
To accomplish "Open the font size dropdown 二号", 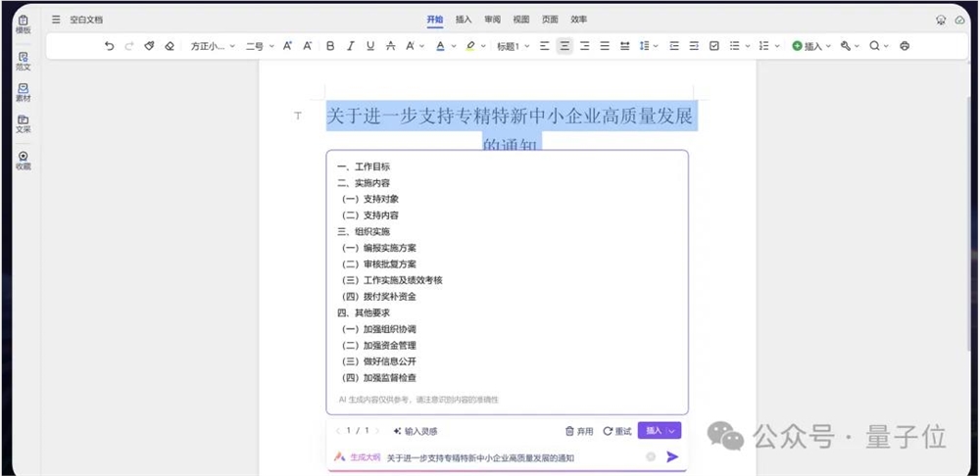I will point(260,46).
